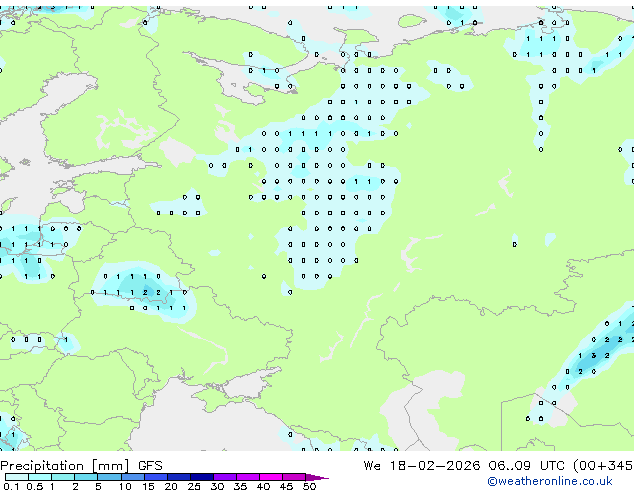This screenshot has width=634, height=490.
Task: Pick the 25–30 mm navy legend swatch
Action: pyautogui.click(x=201, y=477)
